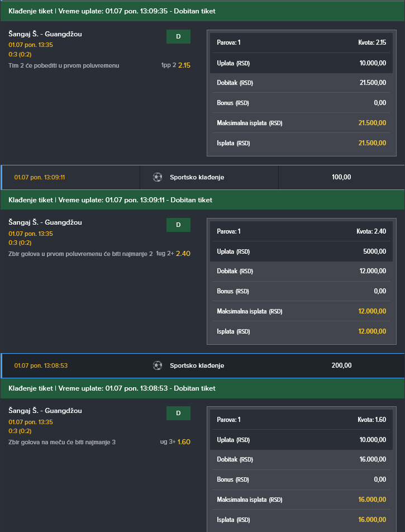The width and height of the screenshot is (405, 532).
Task: Open the Šangaj Š. - Guangdžou match with odds 2.15
Action: (45, 34)
